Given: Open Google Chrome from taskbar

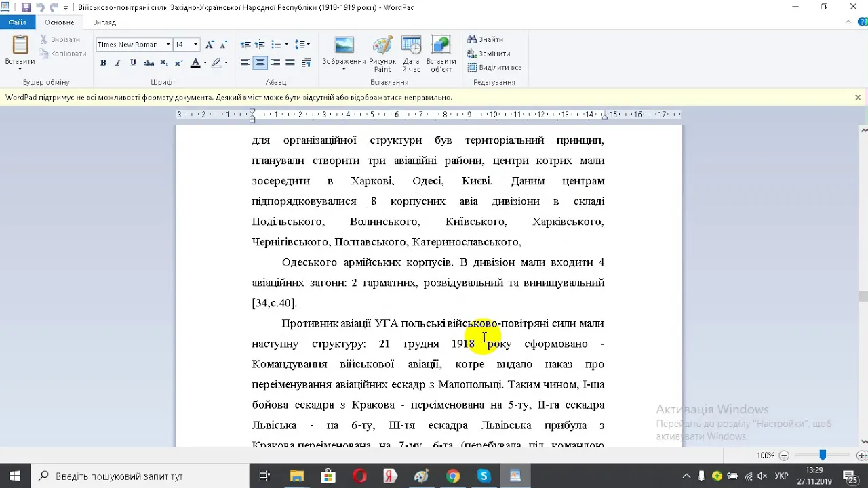Looking at the screenshot, I should coord(453,476).
